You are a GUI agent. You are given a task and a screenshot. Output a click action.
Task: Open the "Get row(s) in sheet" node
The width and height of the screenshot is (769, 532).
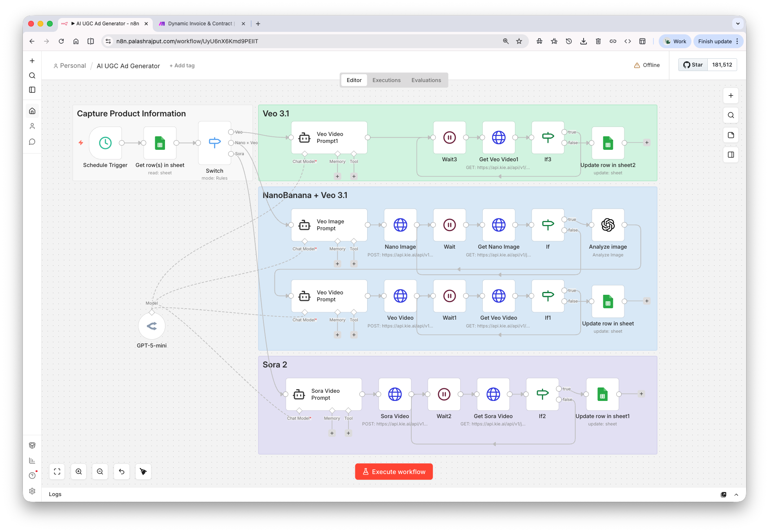point(160,143)
